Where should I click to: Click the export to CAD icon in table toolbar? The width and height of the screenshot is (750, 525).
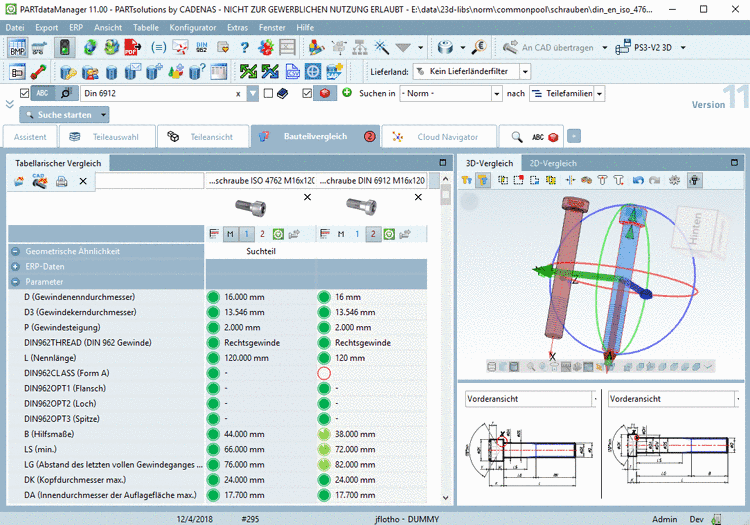[x=39, y=181]
